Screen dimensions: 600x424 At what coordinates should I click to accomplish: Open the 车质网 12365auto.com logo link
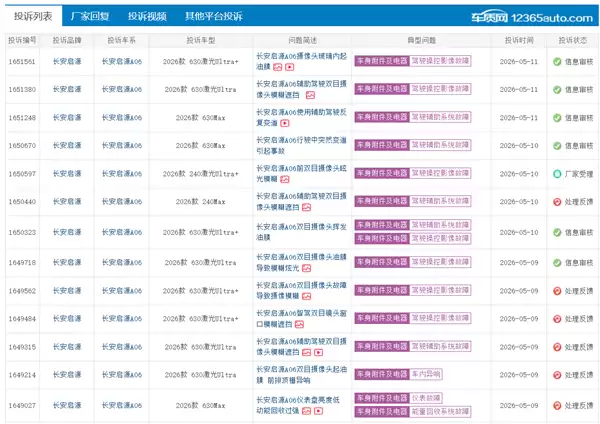coord(532,17)
